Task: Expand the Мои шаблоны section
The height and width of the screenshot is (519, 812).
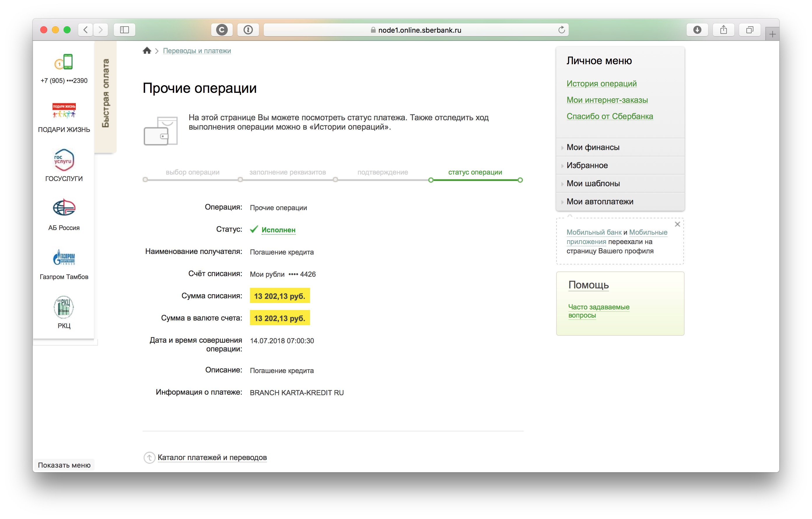Action: [x=620, y=183]
